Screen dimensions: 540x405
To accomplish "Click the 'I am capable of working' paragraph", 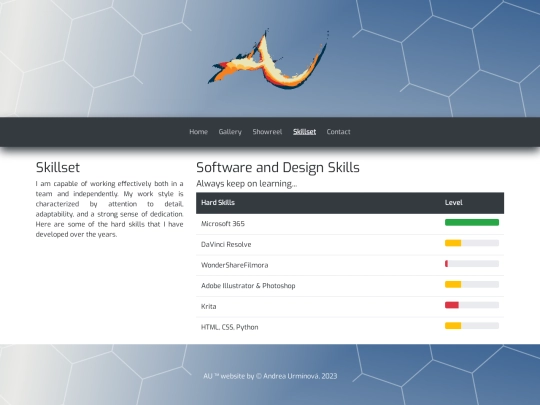I will pyautogui.click(x=110, y=209).
